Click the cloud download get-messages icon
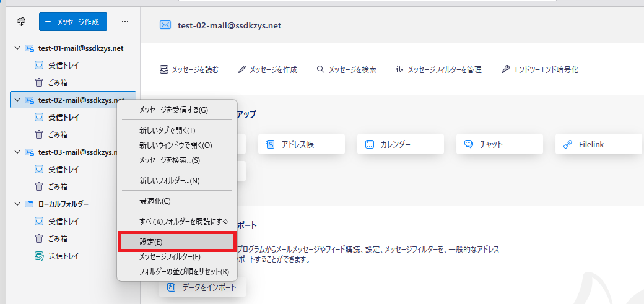This screenshot has height=304, width=644. click(21, 22)
